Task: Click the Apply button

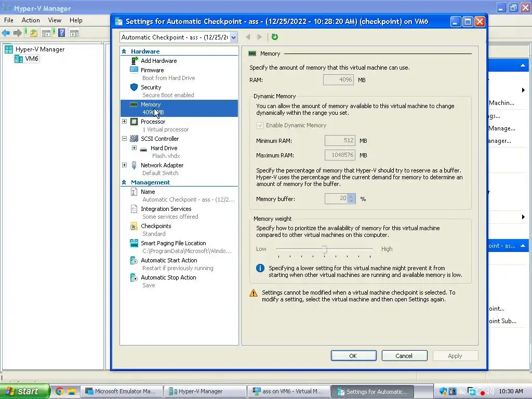Action: pyautogui.click(x=455, y=356)
